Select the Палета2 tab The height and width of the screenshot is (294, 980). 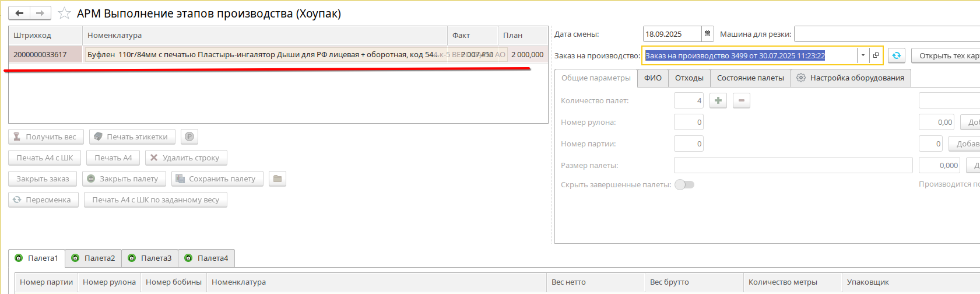coord(93,258)
